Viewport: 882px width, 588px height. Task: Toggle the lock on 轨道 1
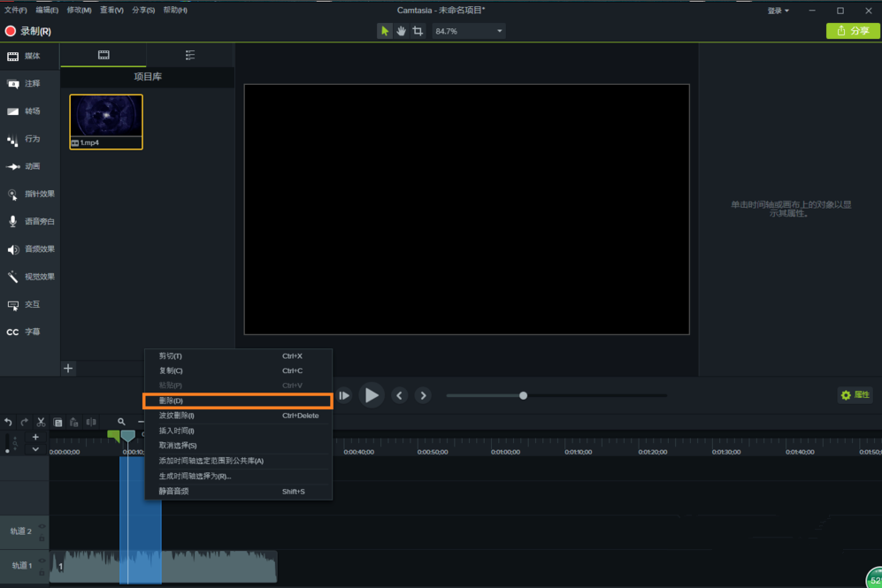[x=42, y=573]
